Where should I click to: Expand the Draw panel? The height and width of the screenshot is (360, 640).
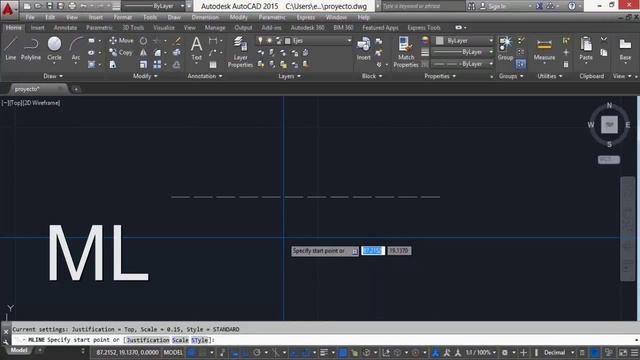click(53, 76)
